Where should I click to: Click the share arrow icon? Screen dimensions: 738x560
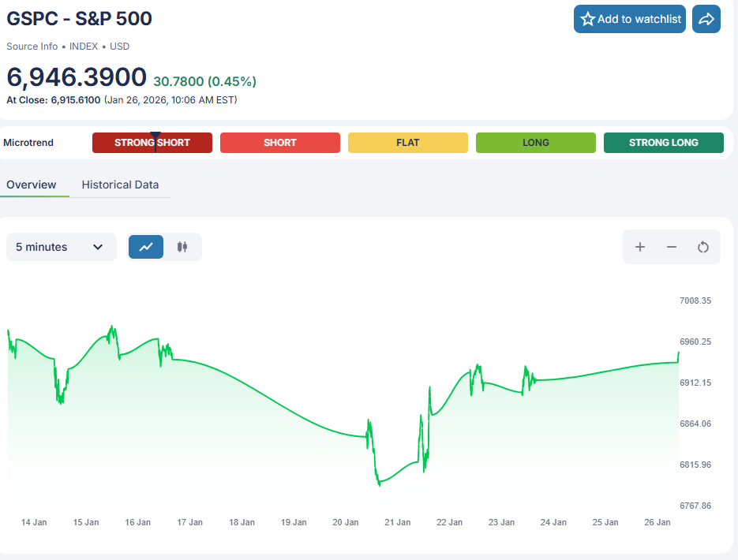point(706,19)
